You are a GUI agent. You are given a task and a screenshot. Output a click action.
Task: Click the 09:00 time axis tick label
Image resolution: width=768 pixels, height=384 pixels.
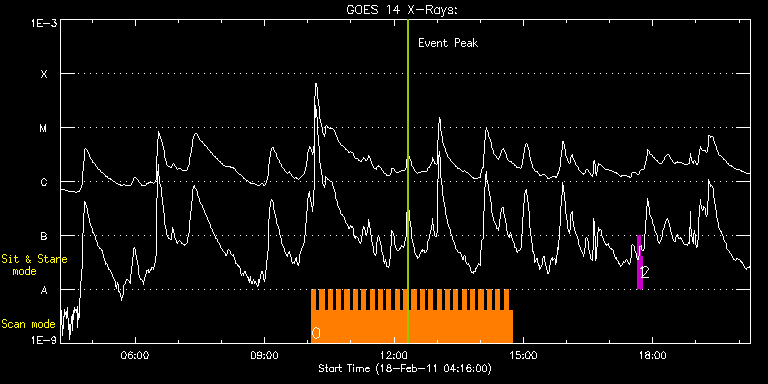(264, 355)
